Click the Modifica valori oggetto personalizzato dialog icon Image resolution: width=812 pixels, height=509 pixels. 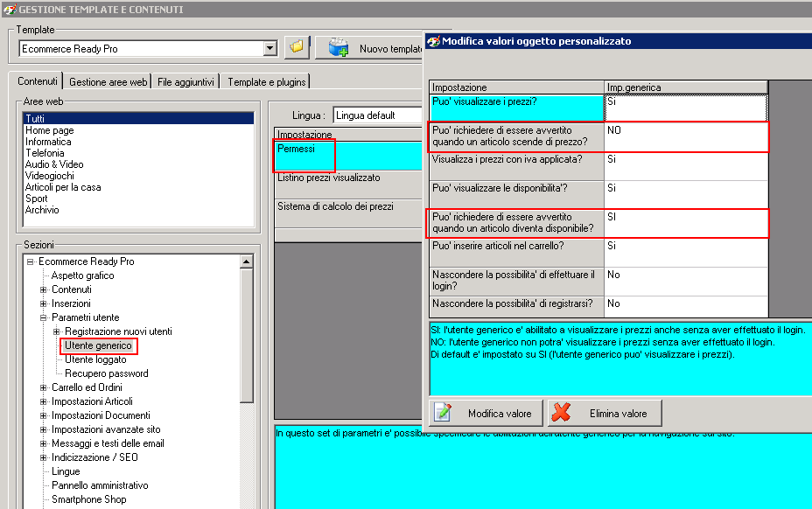[434, 41]
